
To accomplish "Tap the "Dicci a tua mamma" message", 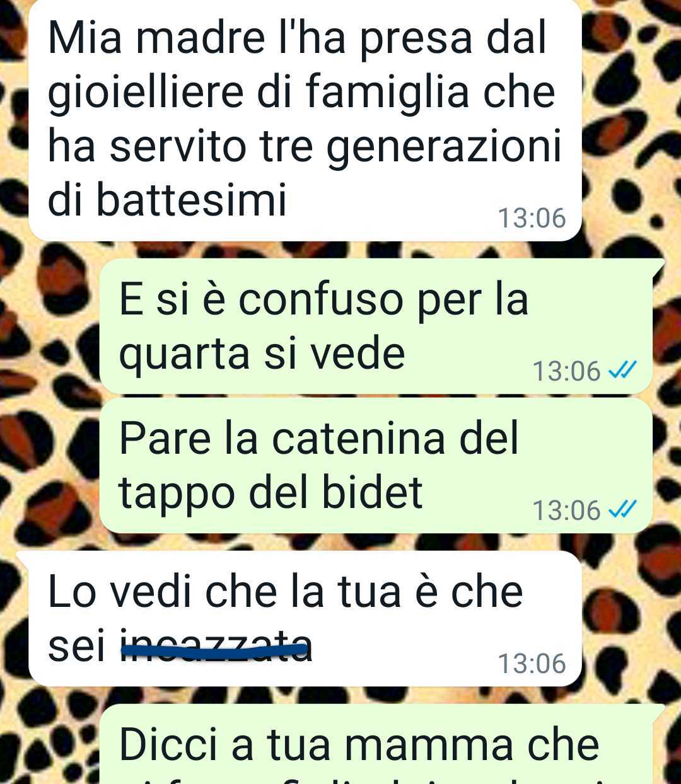I will (383, 744).
